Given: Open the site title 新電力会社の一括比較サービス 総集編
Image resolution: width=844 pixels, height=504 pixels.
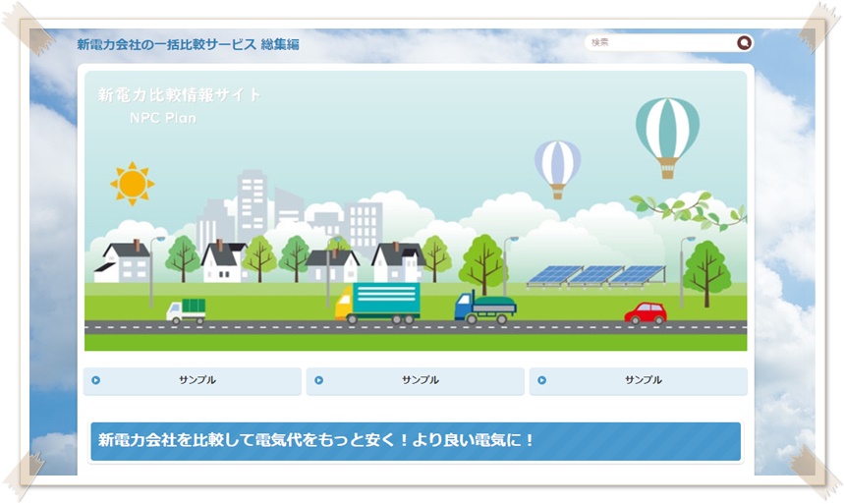Looking at the screenshot, I should point(188,44).
